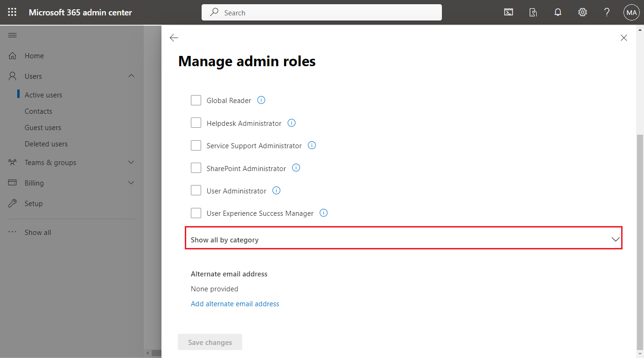
Task: Open notifications bell
Action: [558, 12]
